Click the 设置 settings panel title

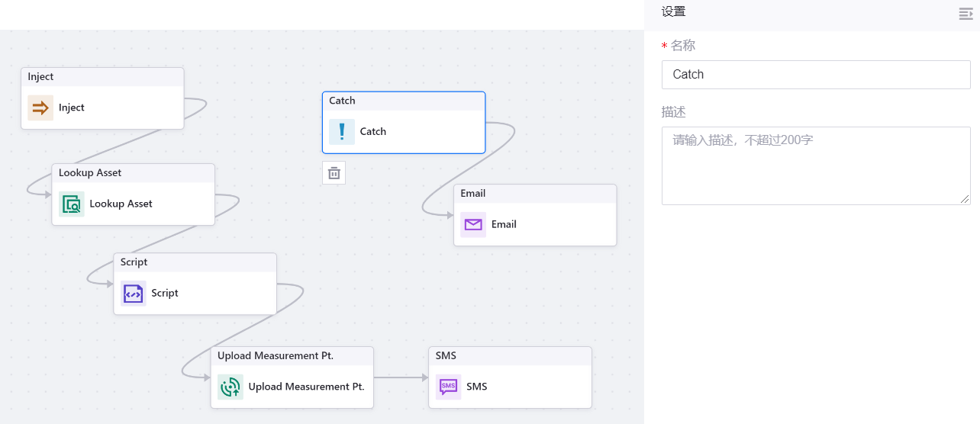[673, 11]
